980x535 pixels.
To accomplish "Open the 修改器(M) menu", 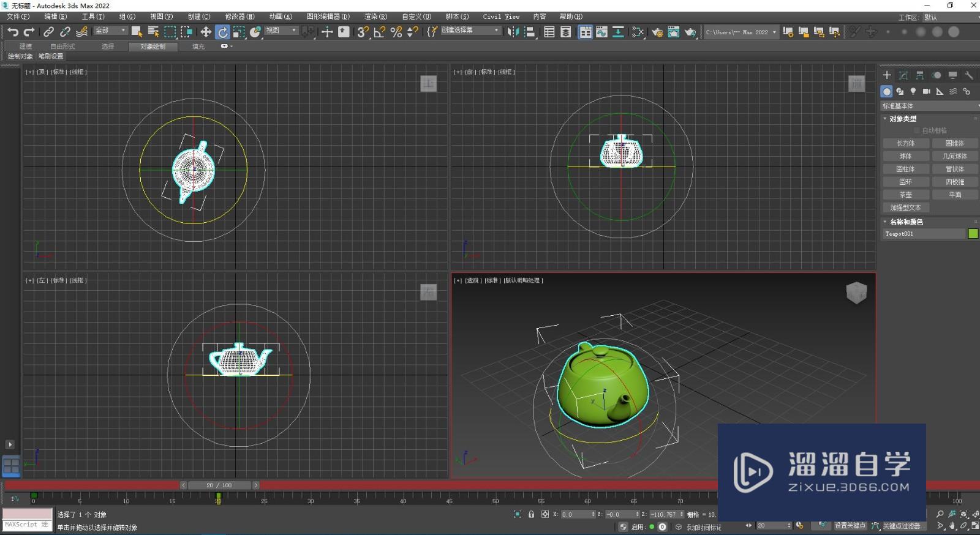I will (x=239, y=17).
